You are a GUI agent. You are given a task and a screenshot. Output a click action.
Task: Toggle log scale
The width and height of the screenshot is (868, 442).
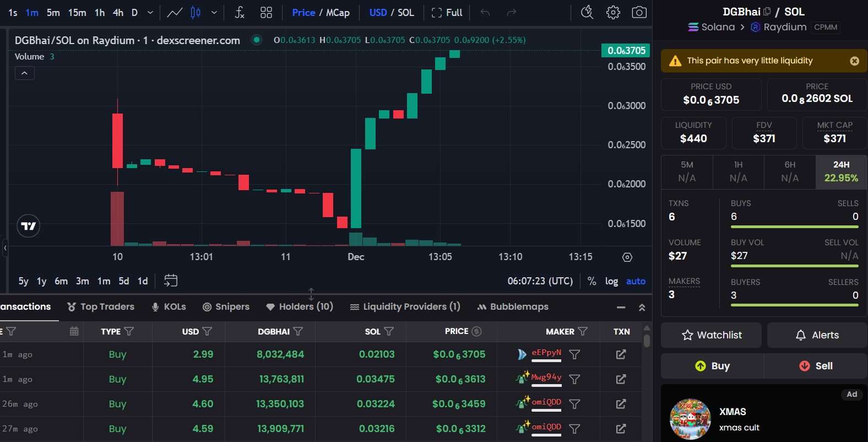[611, 281]
